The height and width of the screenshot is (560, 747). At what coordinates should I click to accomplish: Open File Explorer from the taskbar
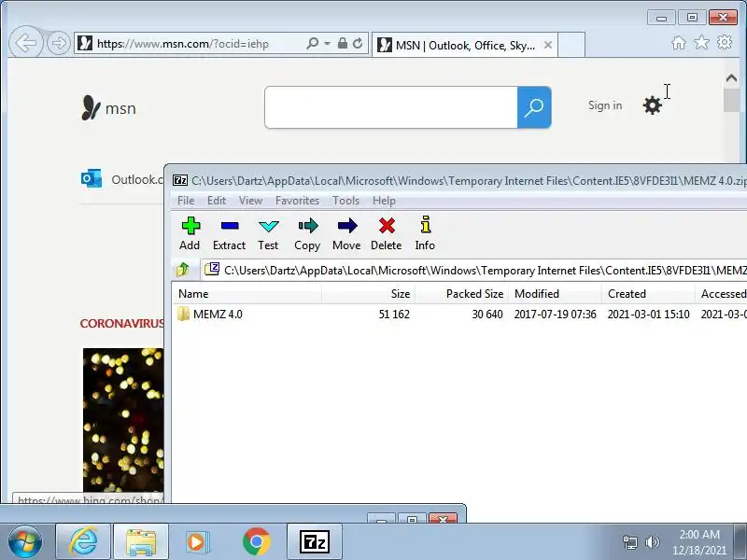pos(141,542)
